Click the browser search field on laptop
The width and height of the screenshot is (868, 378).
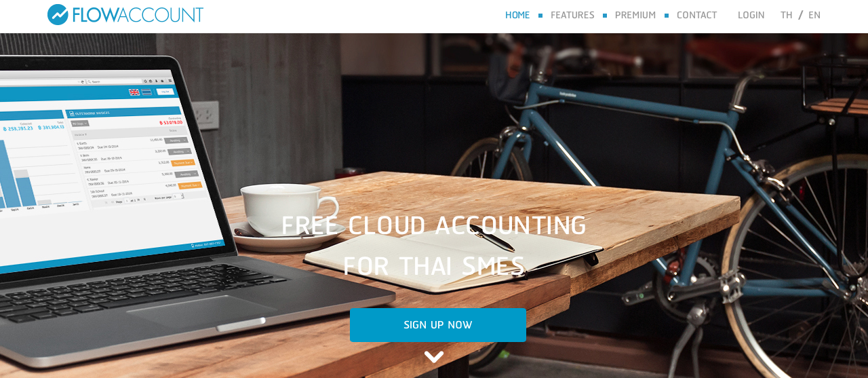click(x=114, y=81)
